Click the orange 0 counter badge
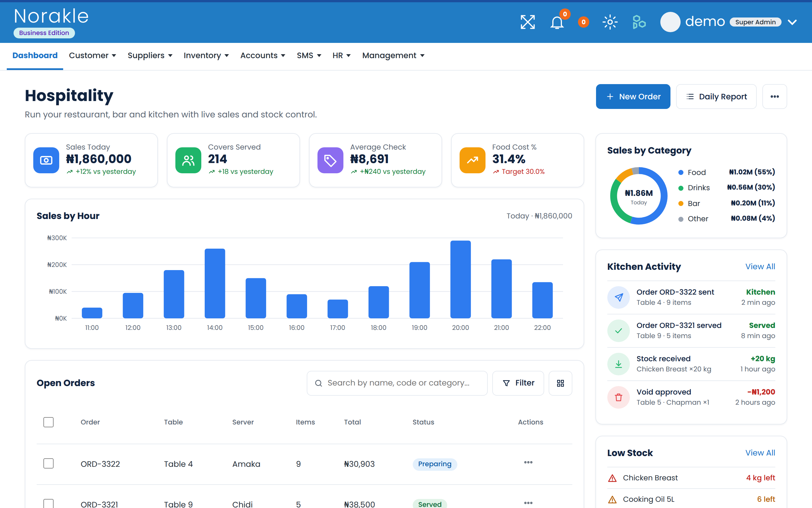812x508 pixels. (x=584, y=22)
